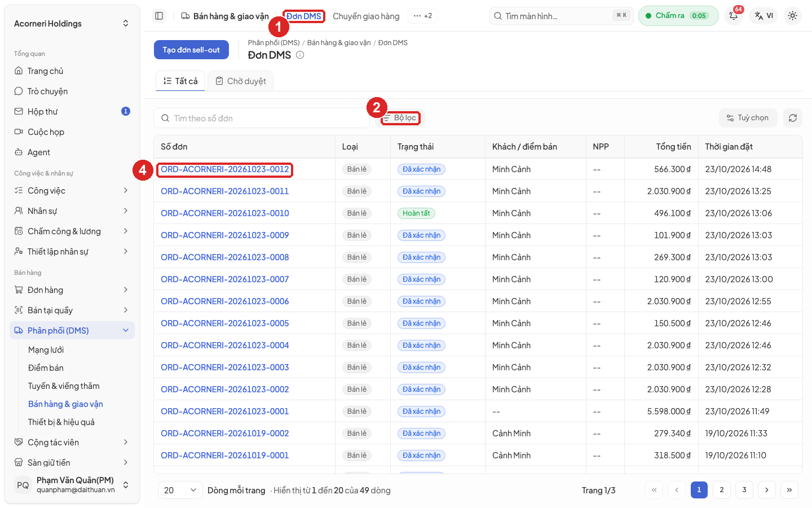The image size is (812, 508).
Task: Switch to the Tất cả tab
Action: tap(180, 81)
